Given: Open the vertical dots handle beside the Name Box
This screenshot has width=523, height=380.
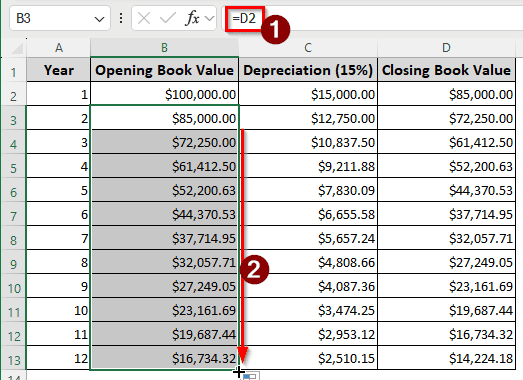Looking at the screenshot, I should click(x=121, y=18).
